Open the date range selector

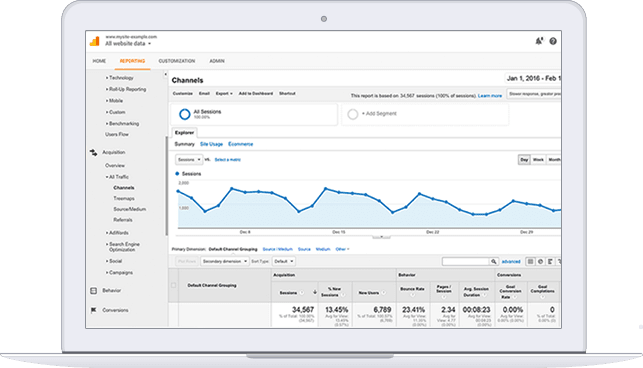tap(533, 78)
